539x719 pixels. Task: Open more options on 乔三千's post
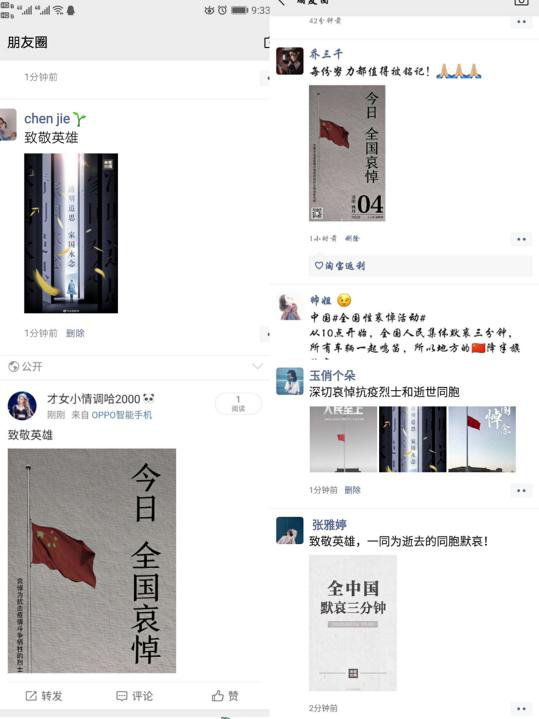521,239
